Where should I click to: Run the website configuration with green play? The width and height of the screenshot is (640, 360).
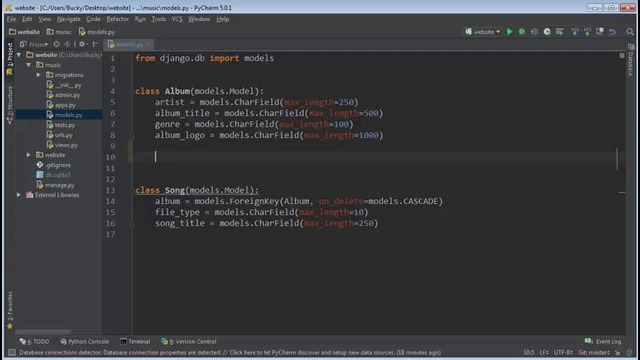tap(509, 31)
